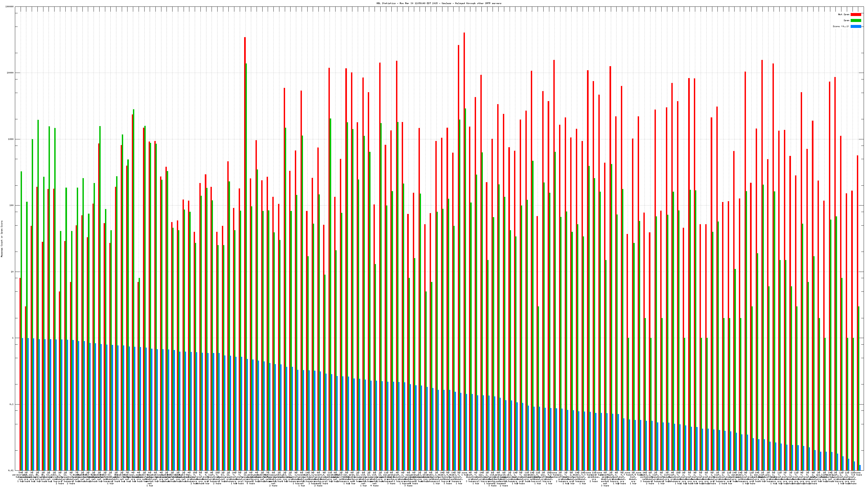Click the 1000 y-axis tick label
This screenshot has width=868, height=488.
pos(11,139)
